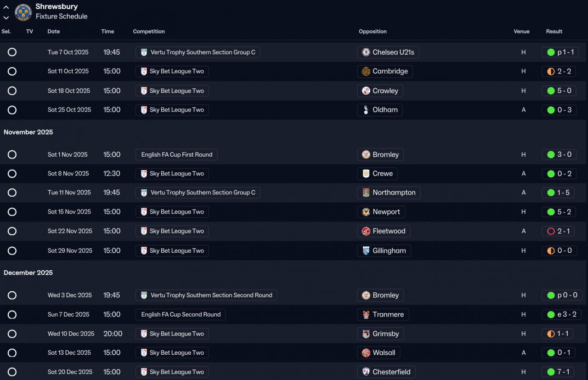Image resolution: width=588 pixels, height=380 pixels.
Task: Open the English FA Cup Second Round competition
Action: (x=181, y=315)
